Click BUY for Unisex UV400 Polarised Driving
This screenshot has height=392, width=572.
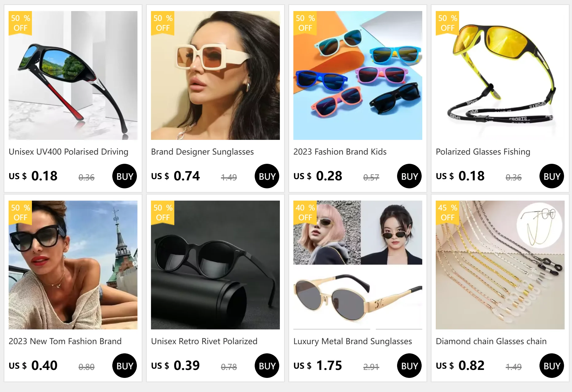tap(125, 176)
